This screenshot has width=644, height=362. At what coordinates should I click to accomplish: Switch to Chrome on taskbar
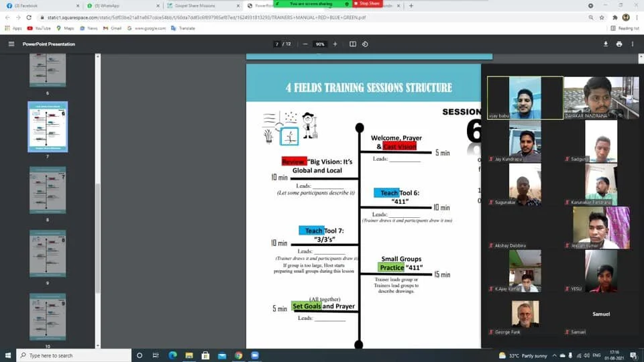point(239,355)
